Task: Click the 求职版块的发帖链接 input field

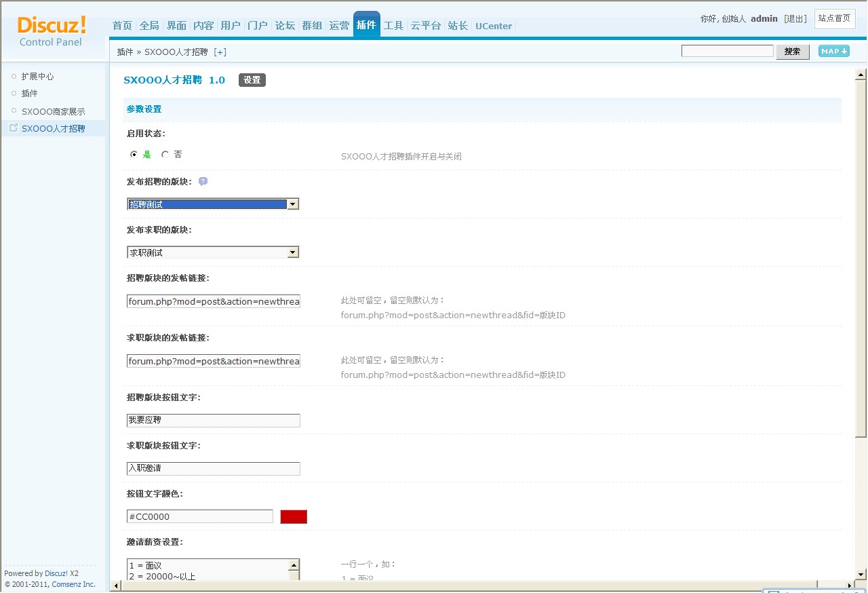Action: point(214,361)
